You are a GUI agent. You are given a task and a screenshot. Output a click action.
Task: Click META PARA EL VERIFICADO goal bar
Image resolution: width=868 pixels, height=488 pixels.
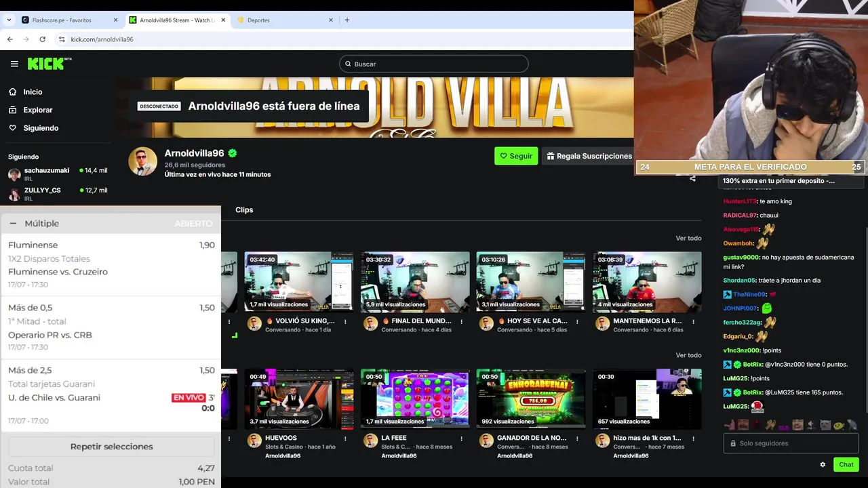[x=750, y=167]
